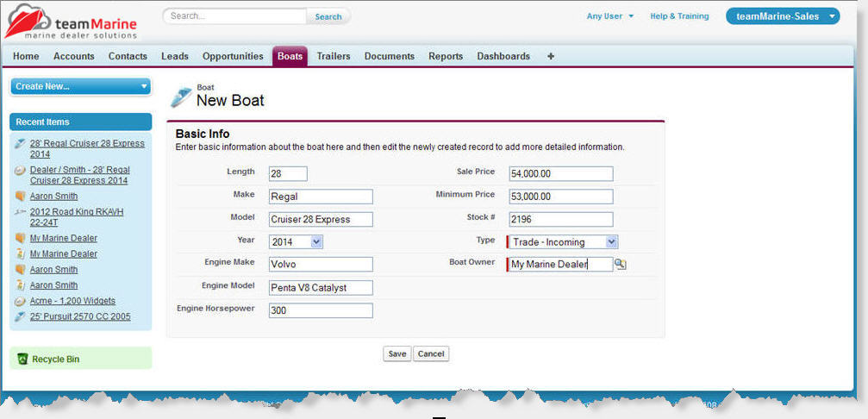Open the Year dropdown
The height and width of the screenshot is (419, 868).
(x=296, y=242)
